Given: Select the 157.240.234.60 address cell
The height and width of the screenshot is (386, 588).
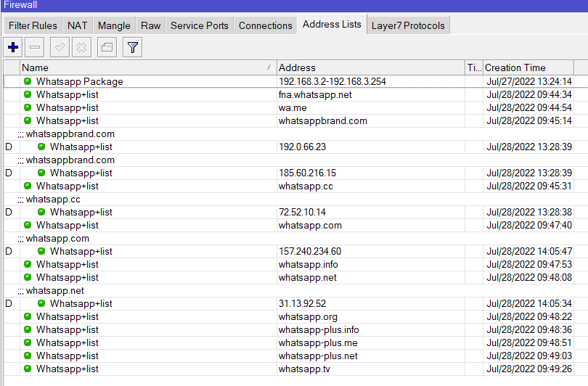Looking at the screenshot, I should pyautogui.click(x=370, y=251).
